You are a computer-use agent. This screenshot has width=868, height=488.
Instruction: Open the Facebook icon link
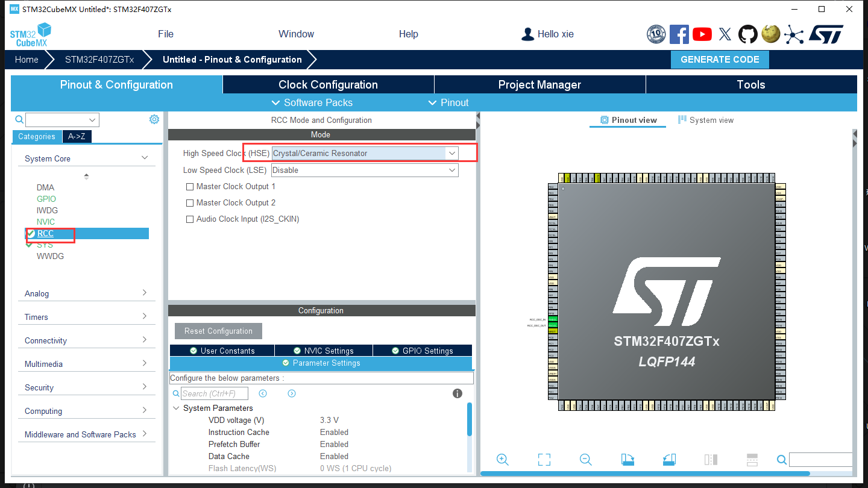pos(679,34)
